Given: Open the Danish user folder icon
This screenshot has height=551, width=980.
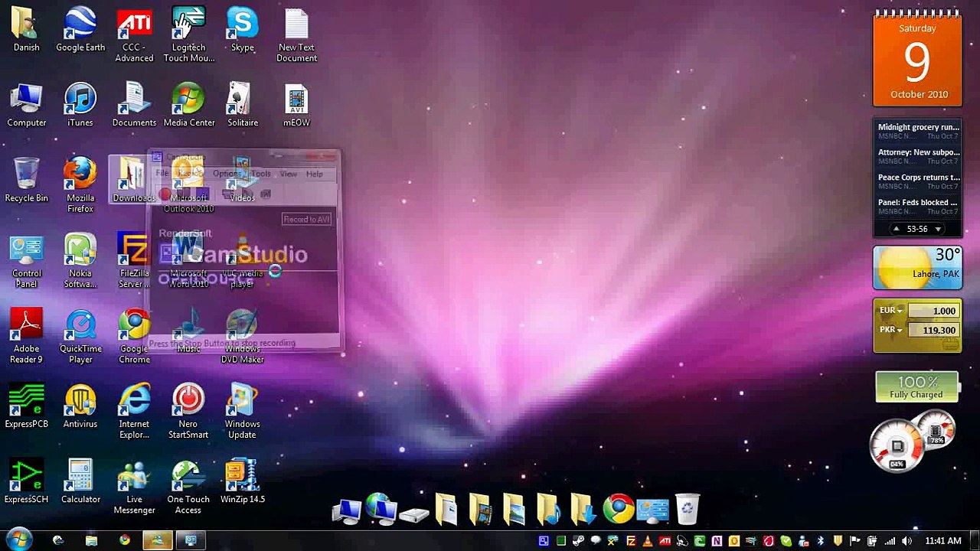Looking at the screenshot, I should pos(27,31).
